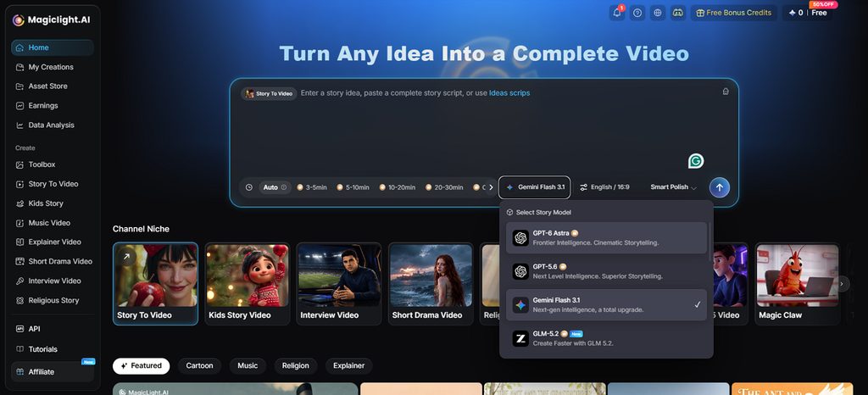Image resolution: width=868 pixels, height=395 pixels.
Task: Select the Auto duration option
Action: click(275, 187)
